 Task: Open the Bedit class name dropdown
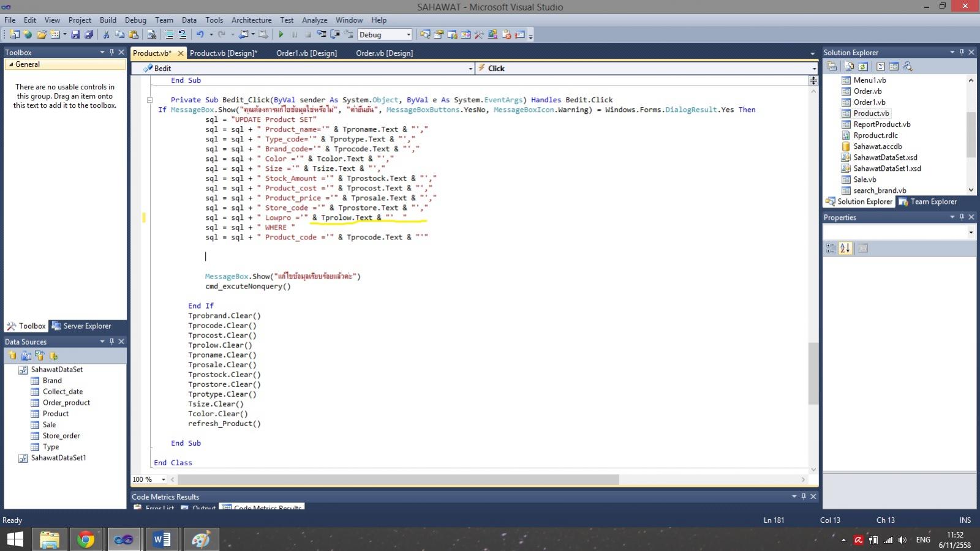(470, 69)
